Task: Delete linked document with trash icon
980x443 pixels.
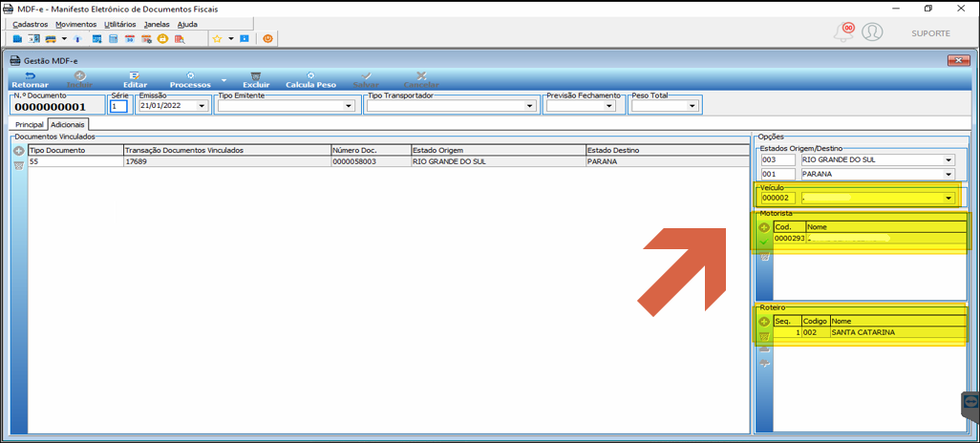Action: click(19, 165)
